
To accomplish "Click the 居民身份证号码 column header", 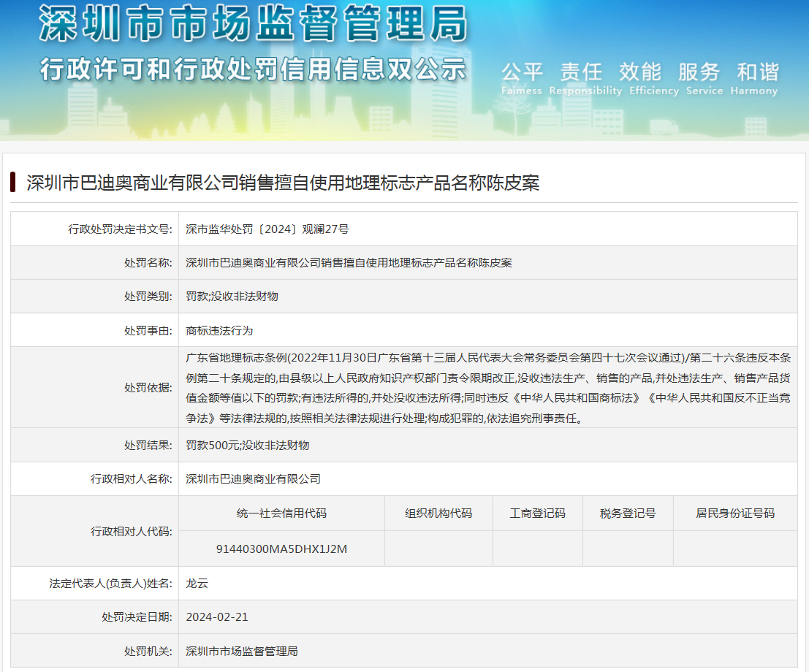I will [x=734, y=513].
